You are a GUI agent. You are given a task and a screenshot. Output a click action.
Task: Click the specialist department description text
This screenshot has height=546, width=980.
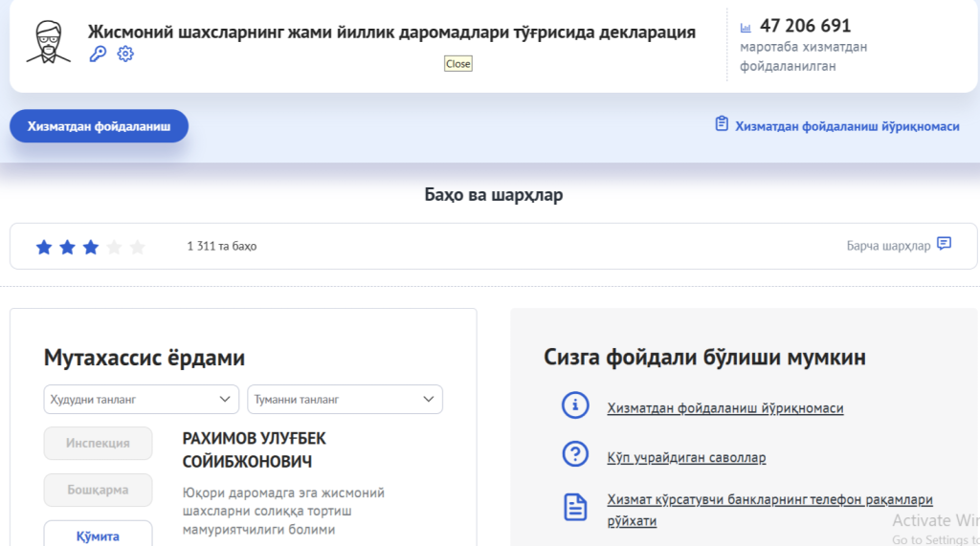283,511
